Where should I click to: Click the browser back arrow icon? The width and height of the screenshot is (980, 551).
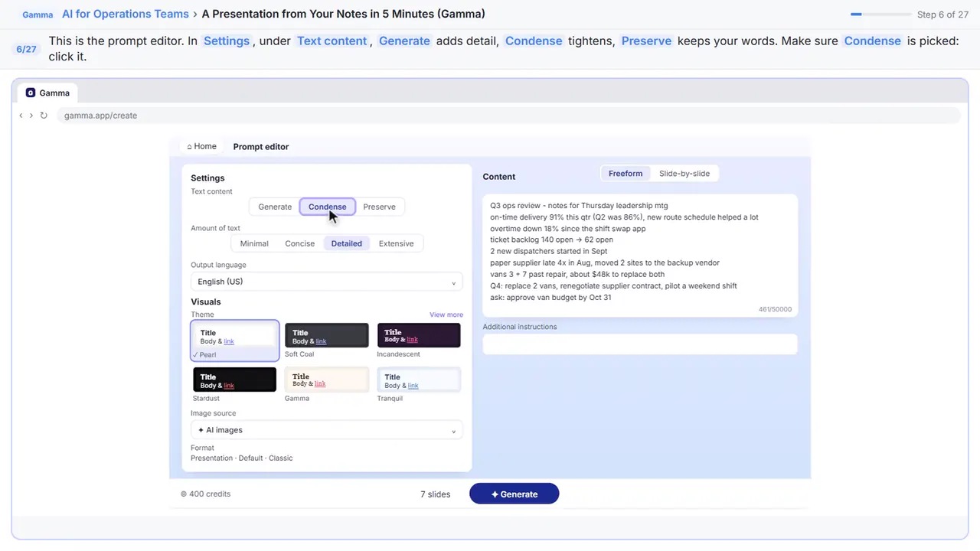coord(21,116)
